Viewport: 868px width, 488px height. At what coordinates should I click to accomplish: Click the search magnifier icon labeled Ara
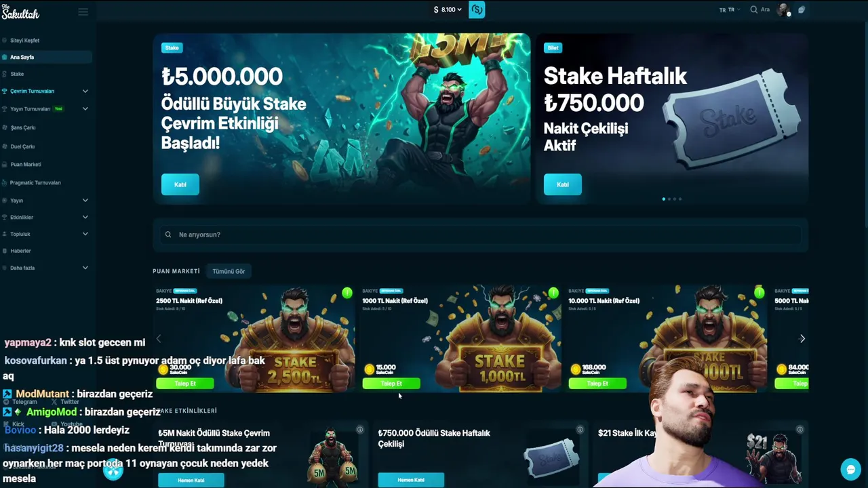753,9
